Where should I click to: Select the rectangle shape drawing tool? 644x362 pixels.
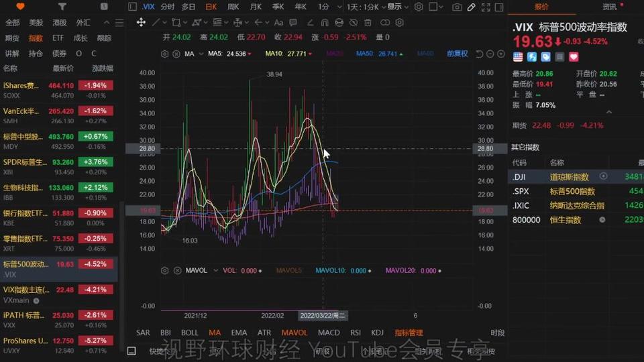(x=176, y=22)
